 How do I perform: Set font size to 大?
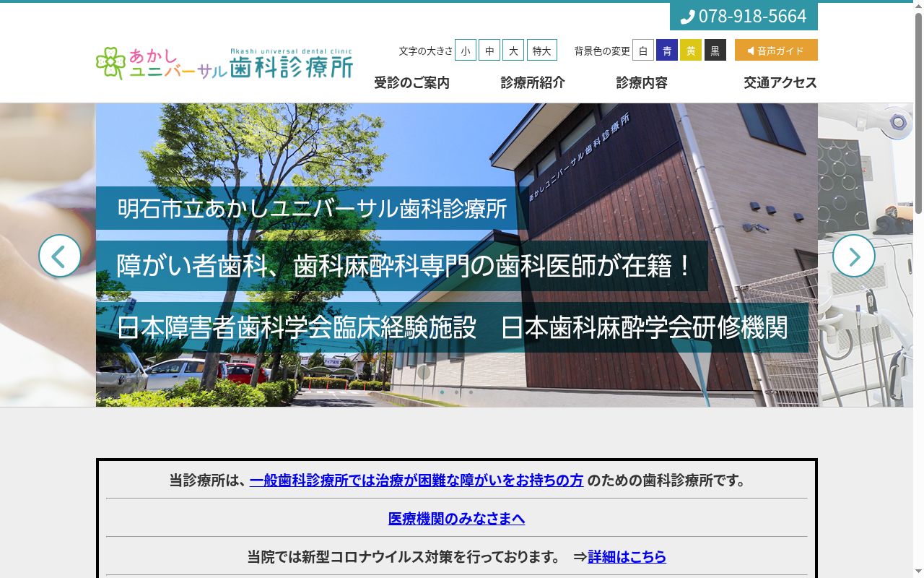[x=513, y=50]
